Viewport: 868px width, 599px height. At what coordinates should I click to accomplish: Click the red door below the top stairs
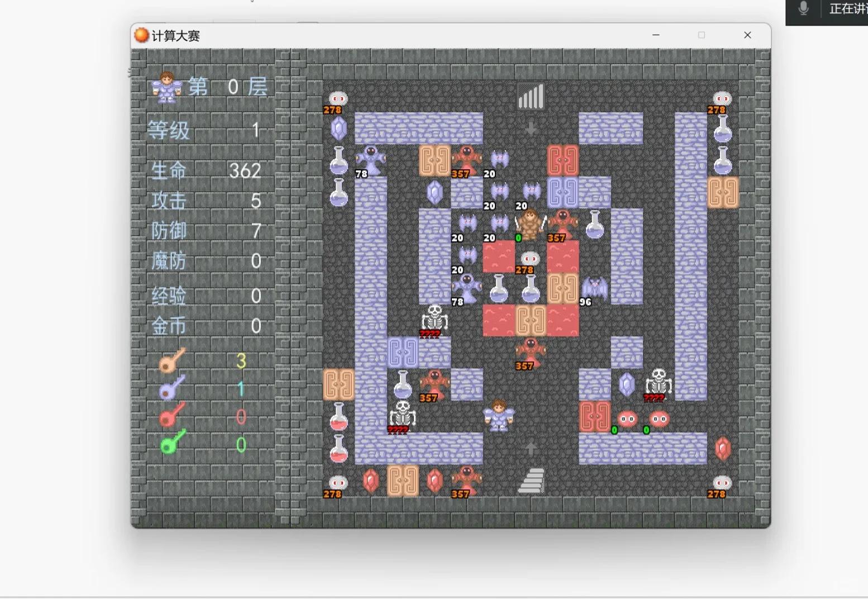click(x=562, y=160)
